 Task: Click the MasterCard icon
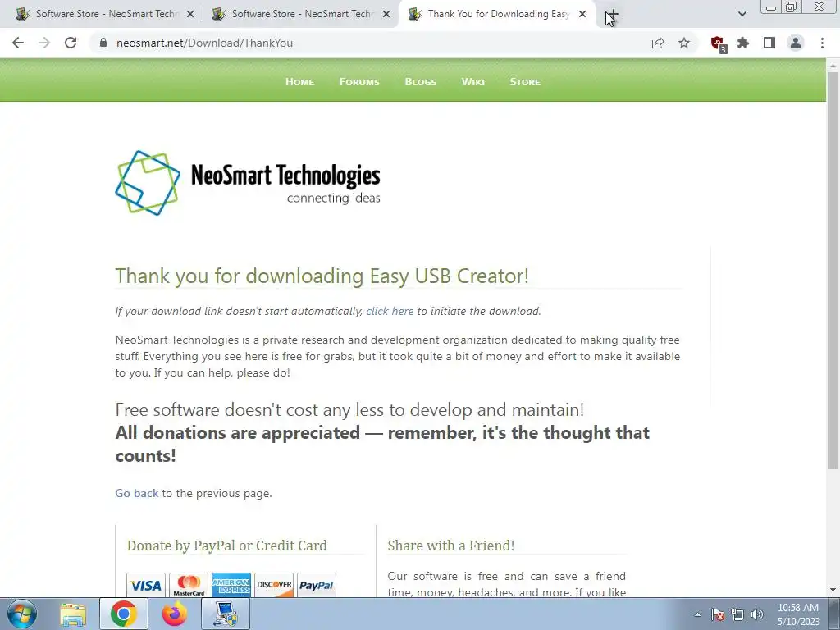pos(189,585)
